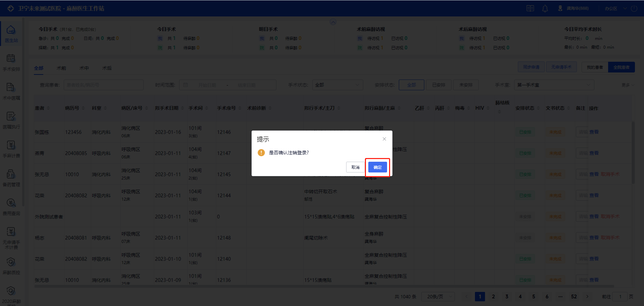644x306 pixels.
Task: Select 已安排 arrangement status filter
Action: point(438,85)
